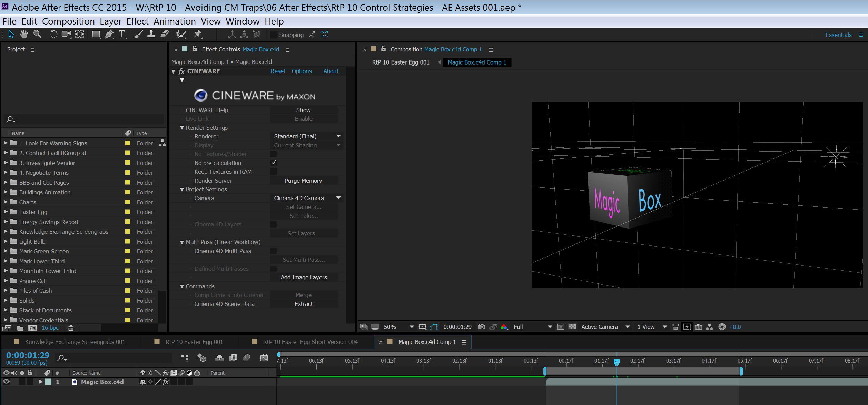
Task: Toggle Cinema 4D Multi-Pass checkbox
Action: click(273, 251)
